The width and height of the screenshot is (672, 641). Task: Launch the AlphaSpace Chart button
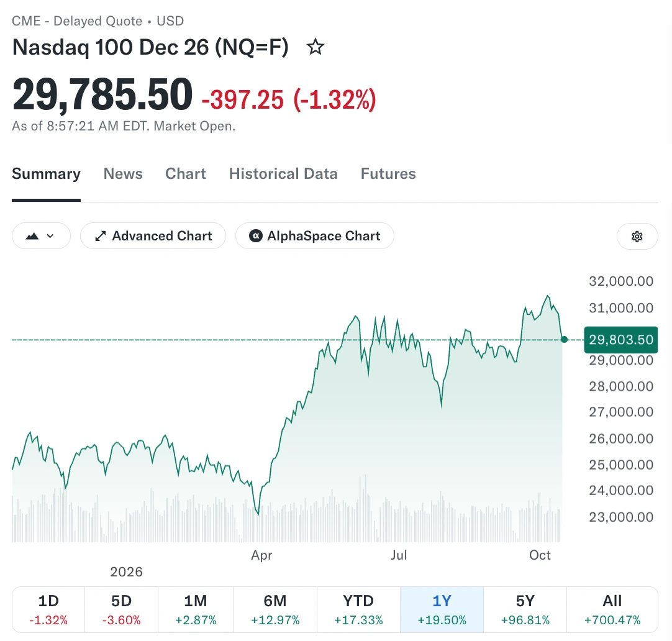[314, 235]
